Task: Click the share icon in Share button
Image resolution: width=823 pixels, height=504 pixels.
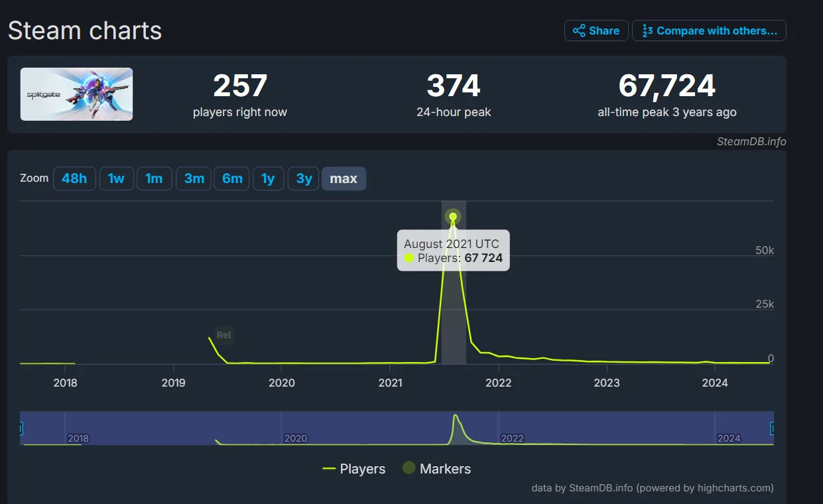Action: click(x=579, y=31)
